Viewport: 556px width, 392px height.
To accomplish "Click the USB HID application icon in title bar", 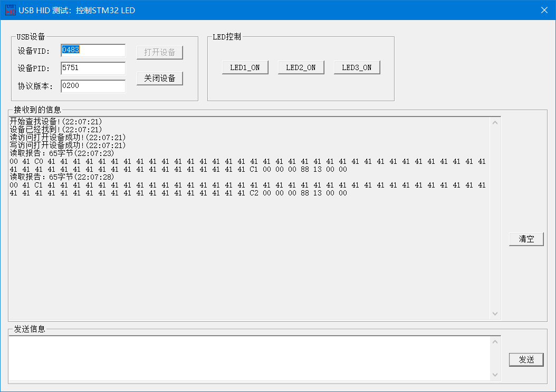I will click(9, 9).
